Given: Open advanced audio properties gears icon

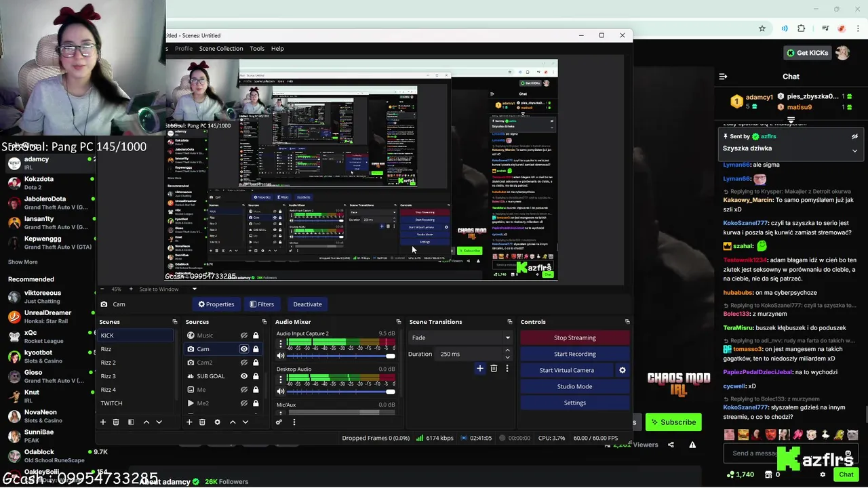Looking at the screenshot, I should point(279,422).
